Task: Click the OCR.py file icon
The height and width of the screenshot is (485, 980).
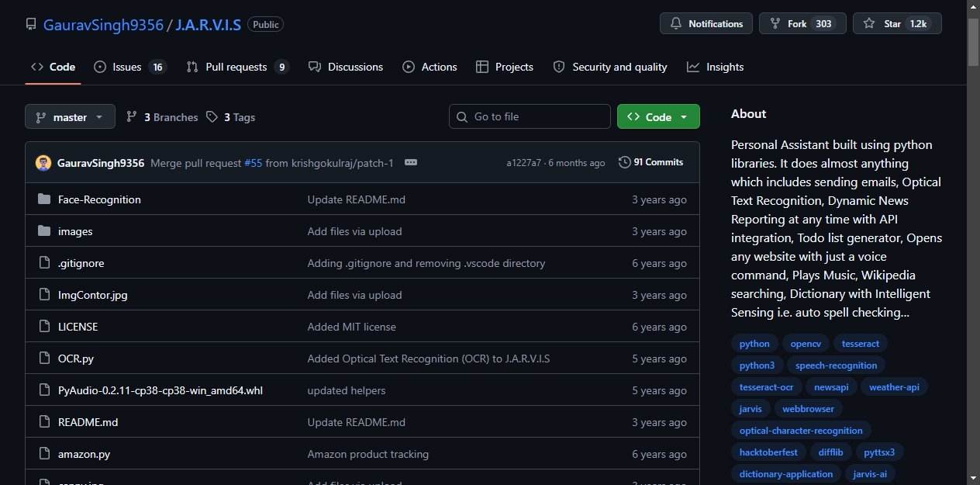Action: coord(44,359)
